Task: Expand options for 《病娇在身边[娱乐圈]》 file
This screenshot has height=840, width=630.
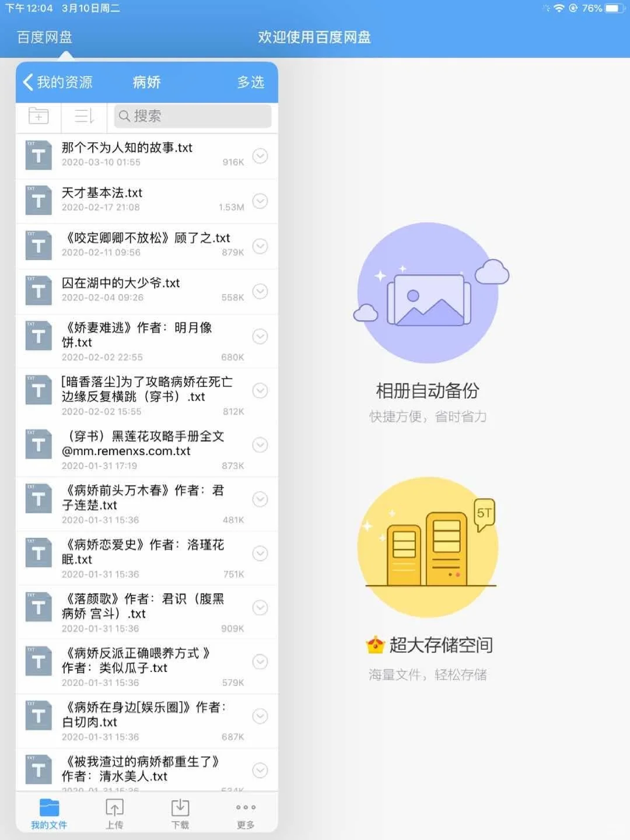Action: [x=260, y=716]
